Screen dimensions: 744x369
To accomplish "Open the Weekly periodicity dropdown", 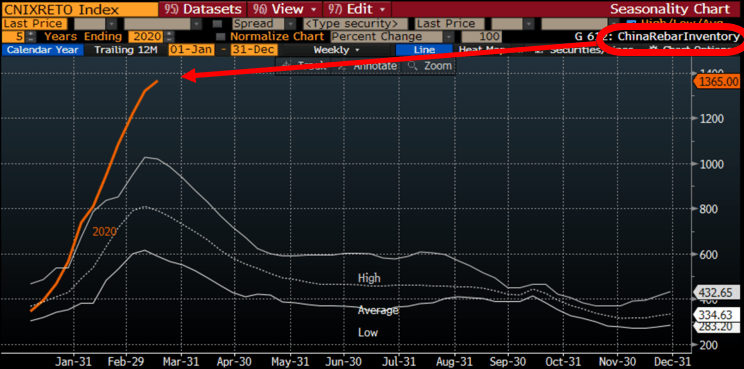I will [336, 50].
